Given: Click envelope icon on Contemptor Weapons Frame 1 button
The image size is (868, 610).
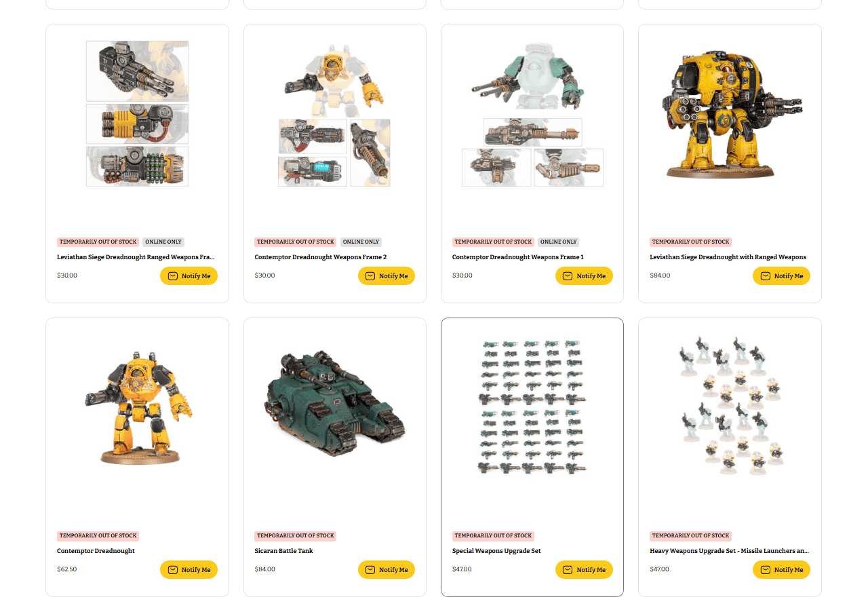Looking at the screenshot, I should (x=568, y=276).
